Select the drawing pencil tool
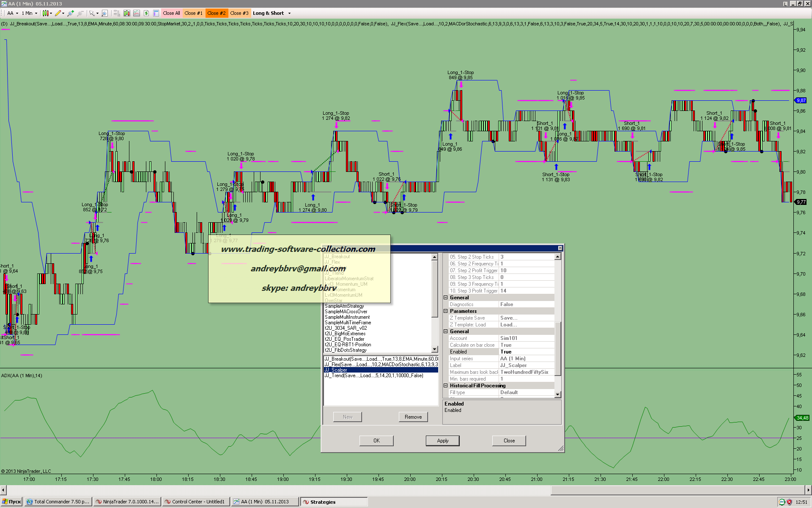Image resolution: width=812 pixels, height=508 pixels. (x=58, y=13)
